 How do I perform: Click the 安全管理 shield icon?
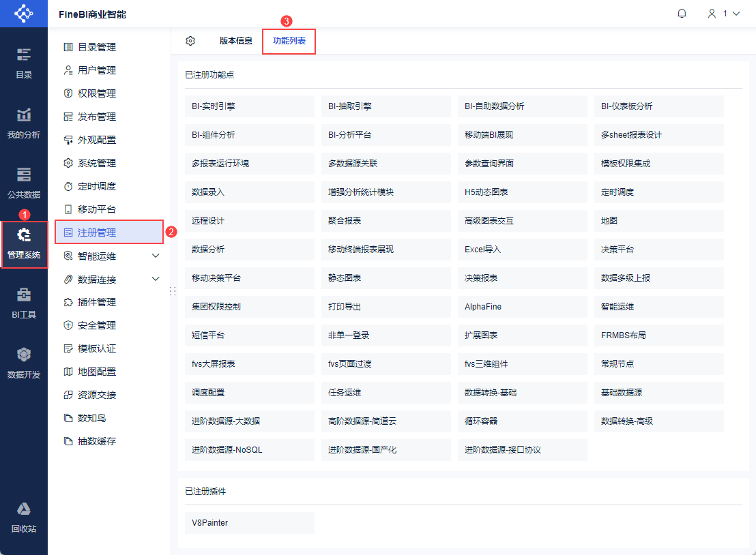68,325
